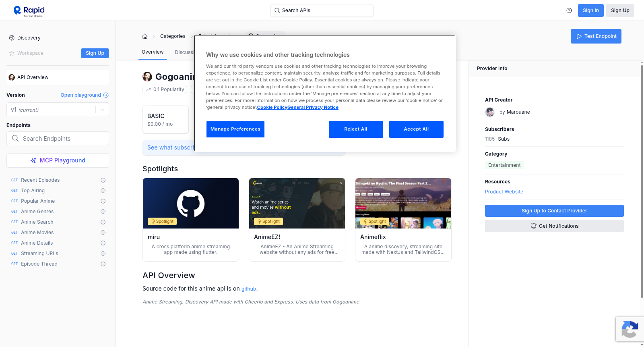Screen dimensions: 644x347
Task: Click the Open playground link
Action: 80,95
